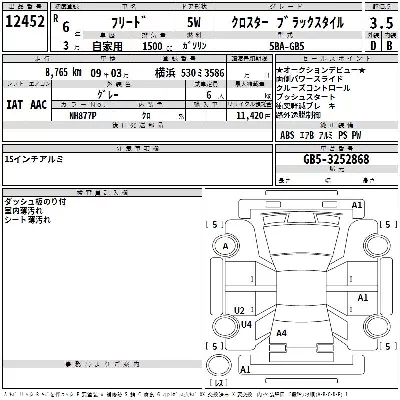Click the exterior grade D cell
This screenshot has width=400, height=400.
(373, 46)
